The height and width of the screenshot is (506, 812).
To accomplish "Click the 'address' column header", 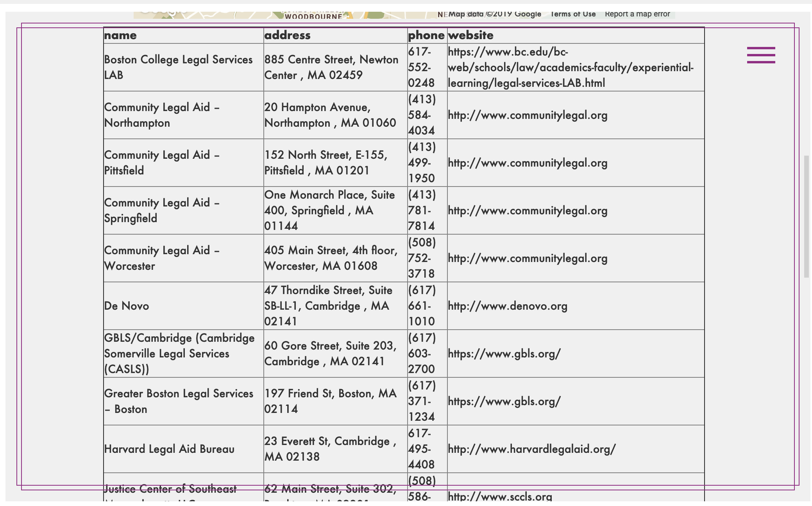I will coord(287,36).
